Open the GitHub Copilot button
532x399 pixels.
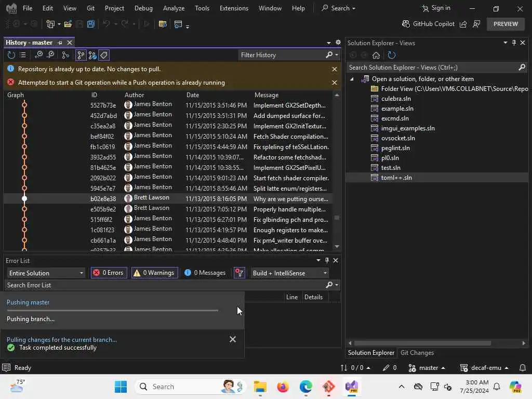coord(428,24)
